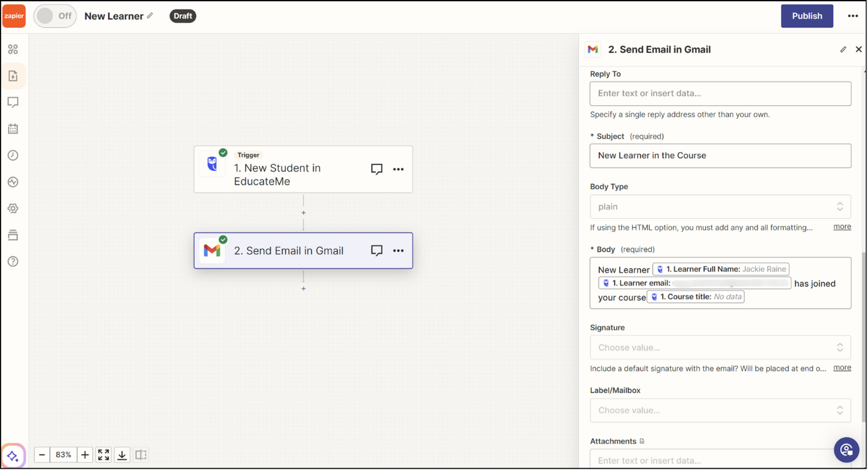Click the green check badge on Gmail step
The width and height of the screenshot is (868, 472).
[x=223, y=240]
